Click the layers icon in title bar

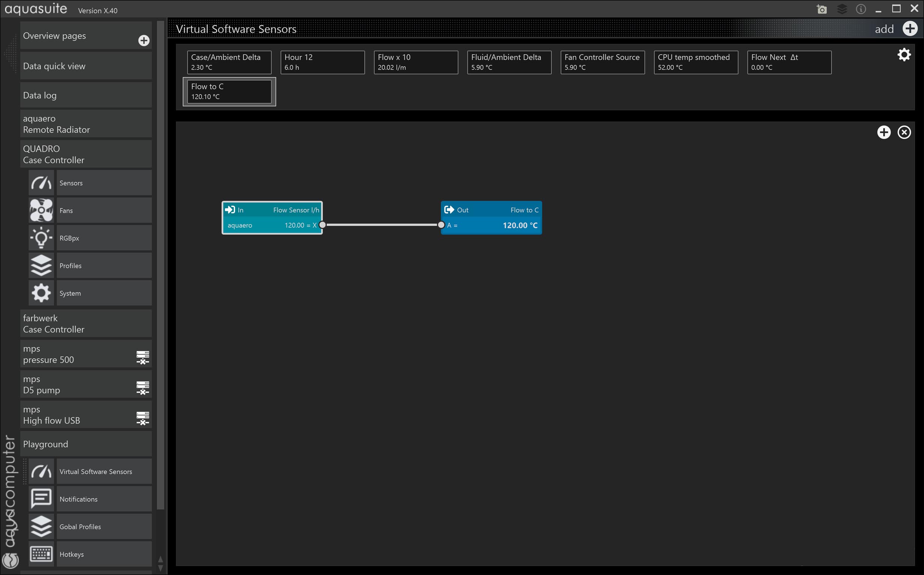click(842, 9)
